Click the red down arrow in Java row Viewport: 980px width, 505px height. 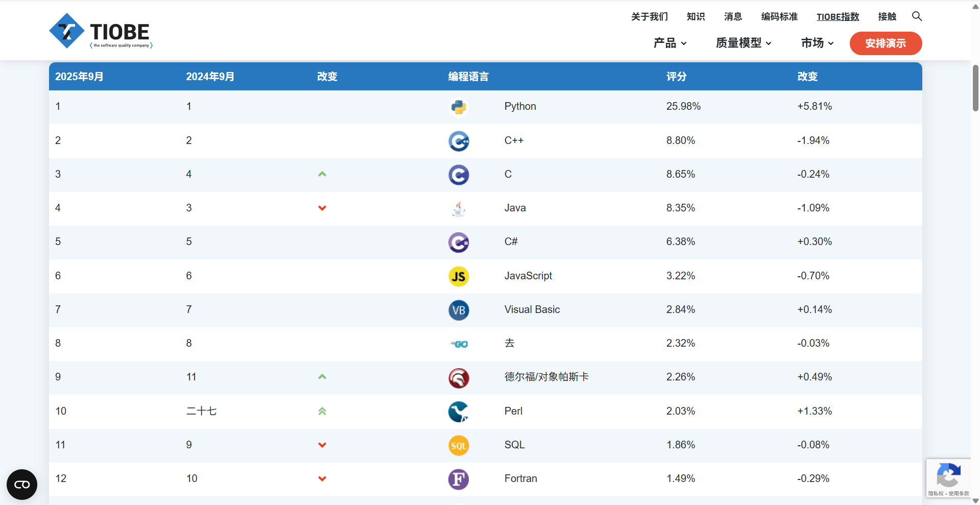(322, 208)
